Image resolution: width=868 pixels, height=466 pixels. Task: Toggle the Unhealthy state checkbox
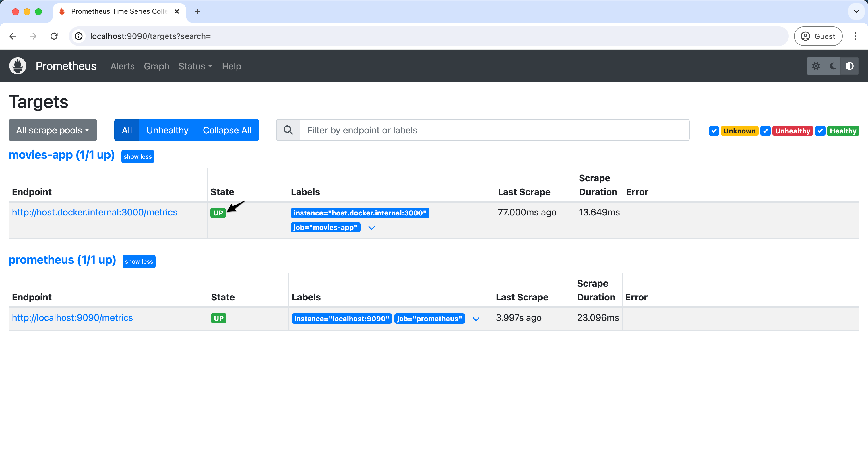click(x=766, y=131)
